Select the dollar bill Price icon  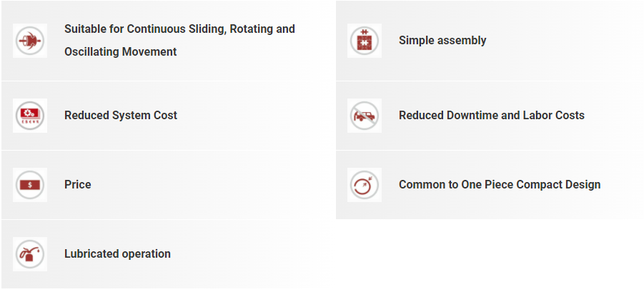point(30,185)
